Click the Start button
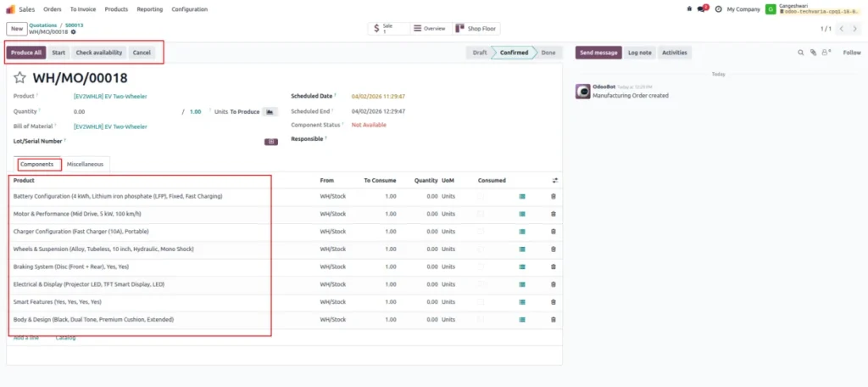868x387 pixels. 58,53
